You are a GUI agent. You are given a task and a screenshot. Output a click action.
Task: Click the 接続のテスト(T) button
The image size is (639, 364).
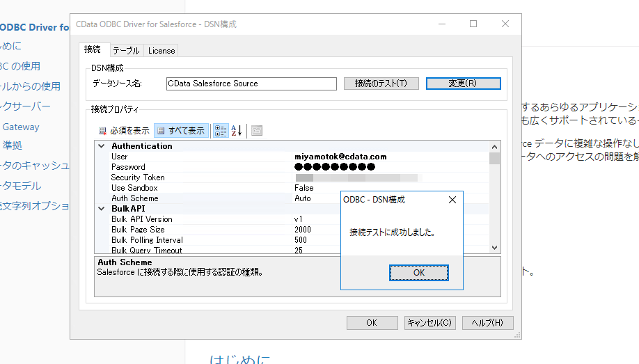pos(381,84)
